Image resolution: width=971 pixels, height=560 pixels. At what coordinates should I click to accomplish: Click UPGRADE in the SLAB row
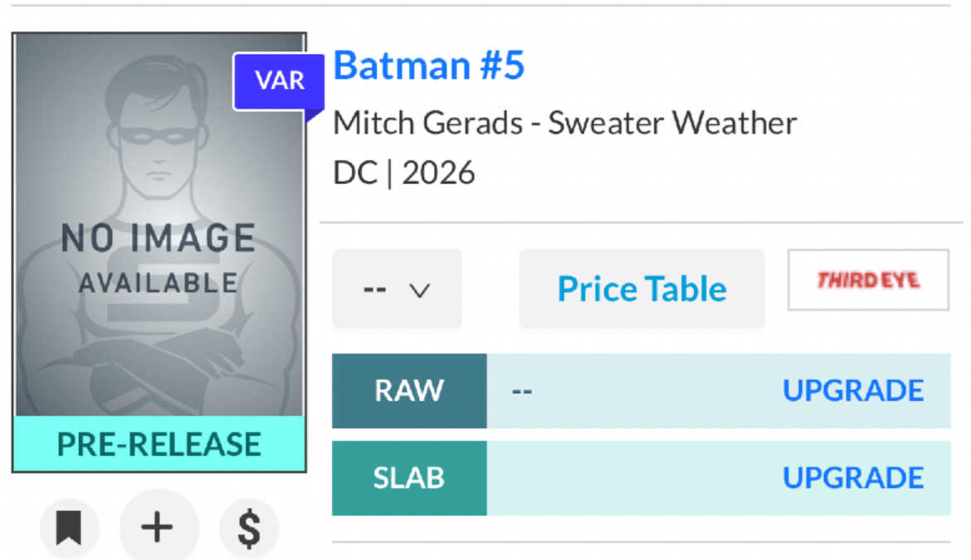[x=853, y=478]
